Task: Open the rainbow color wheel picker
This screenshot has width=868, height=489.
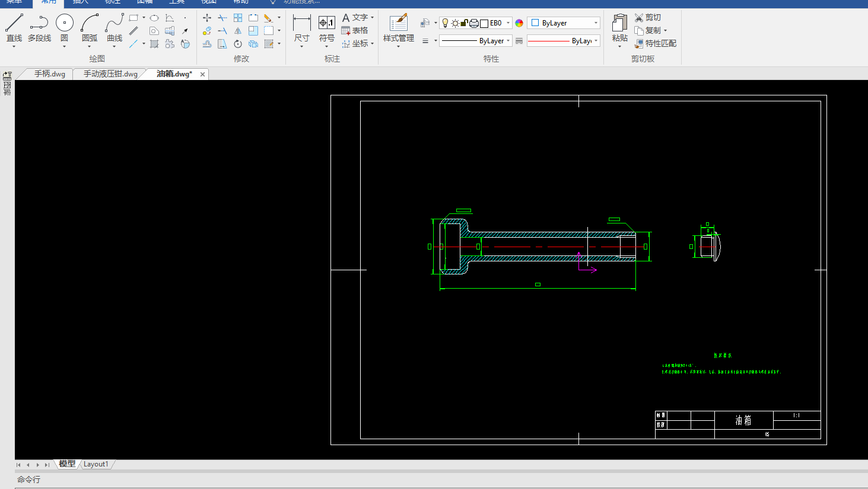Action: [519, 23]
